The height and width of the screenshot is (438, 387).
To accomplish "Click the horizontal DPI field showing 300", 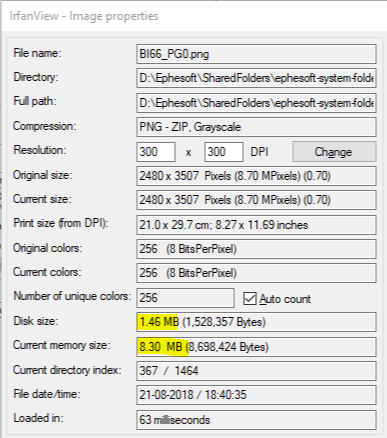I will click(x=156, y=152).
